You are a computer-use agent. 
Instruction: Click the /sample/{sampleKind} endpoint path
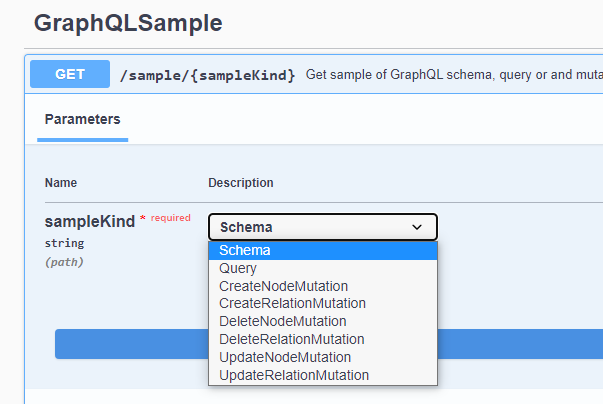(x=207, y=76)
